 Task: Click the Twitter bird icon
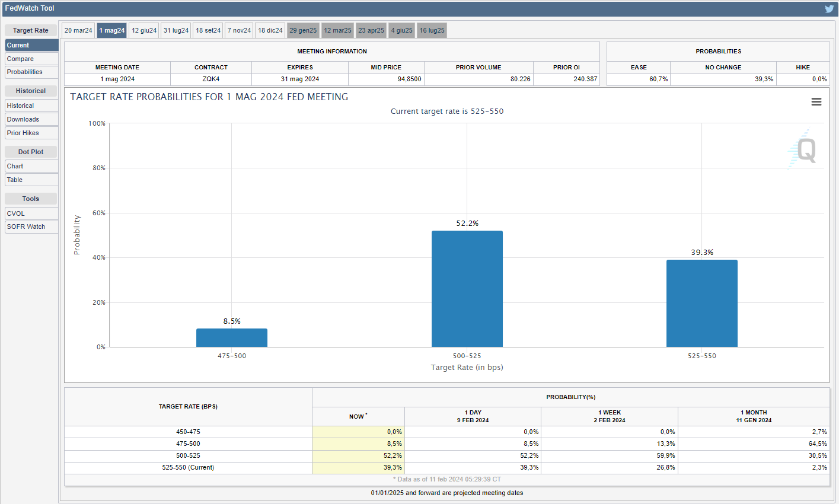829,8
